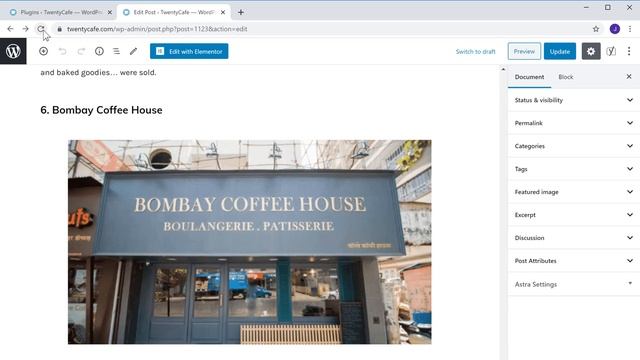The width and height of the screenshot is (640, 360).
Task: Switch to Plugins TwentyCafe browser tab
Action: 60,12
